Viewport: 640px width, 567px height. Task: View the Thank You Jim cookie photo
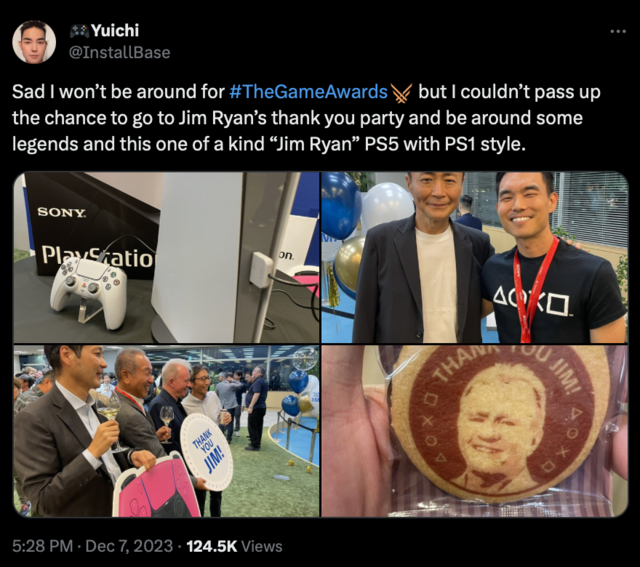click(x=474, y=431)
